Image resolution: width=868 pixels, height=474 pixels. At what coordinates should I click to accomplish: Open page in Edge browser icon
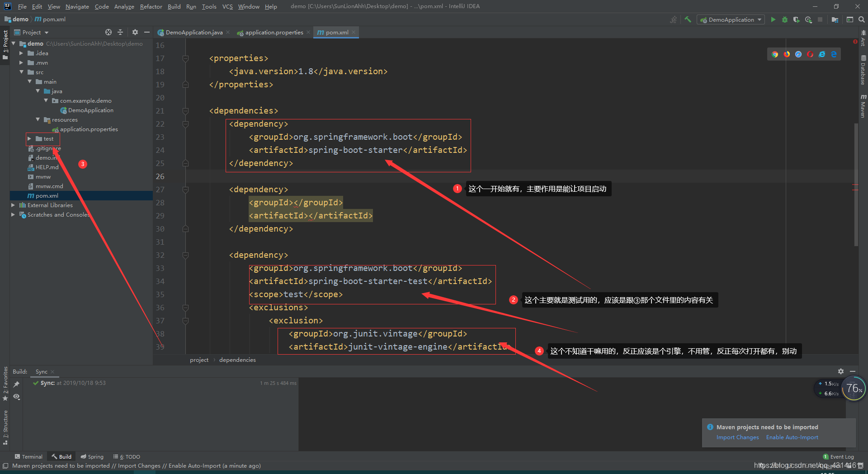click(834, 54)
